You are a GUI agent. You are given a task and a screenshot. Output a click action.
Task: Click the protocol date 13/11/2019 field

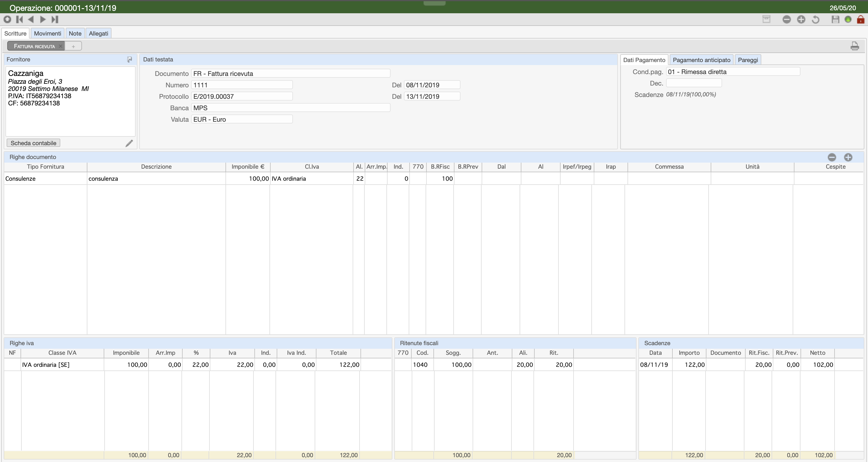coord(432,96)
